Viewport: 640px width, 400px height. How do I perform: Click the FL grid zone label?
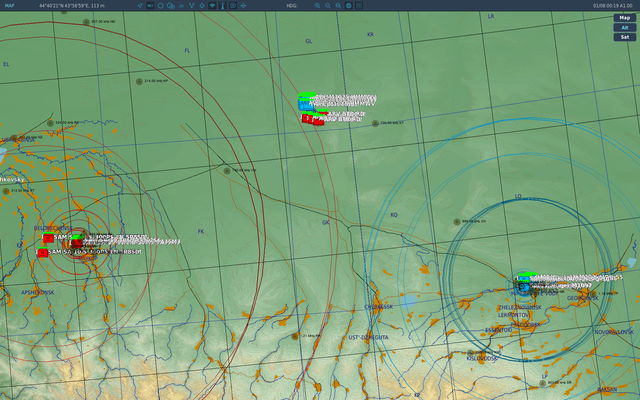[187, 51]
